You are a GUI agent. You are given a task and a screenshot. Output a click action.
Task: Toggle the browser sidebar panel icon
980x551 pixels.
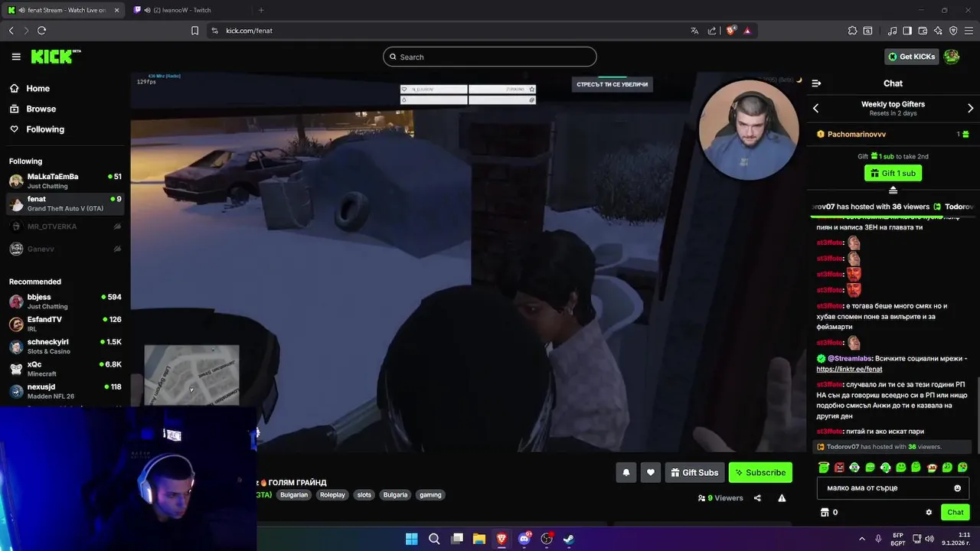click(x=907, y=31)
